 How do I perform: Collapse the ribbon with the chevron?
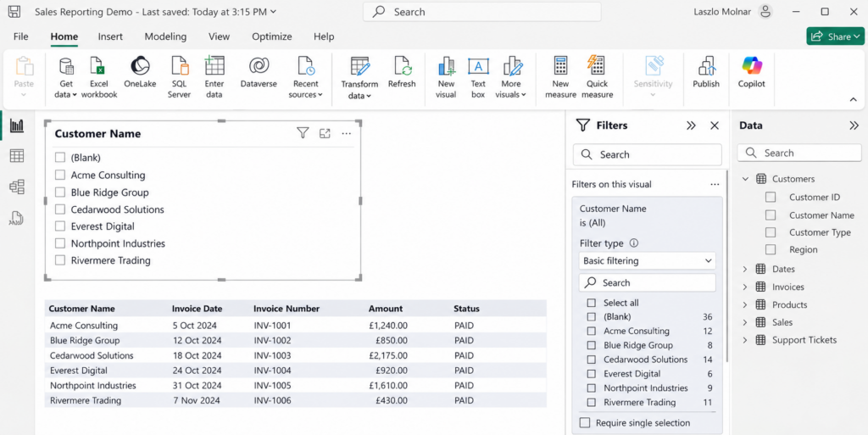[853, 99]
